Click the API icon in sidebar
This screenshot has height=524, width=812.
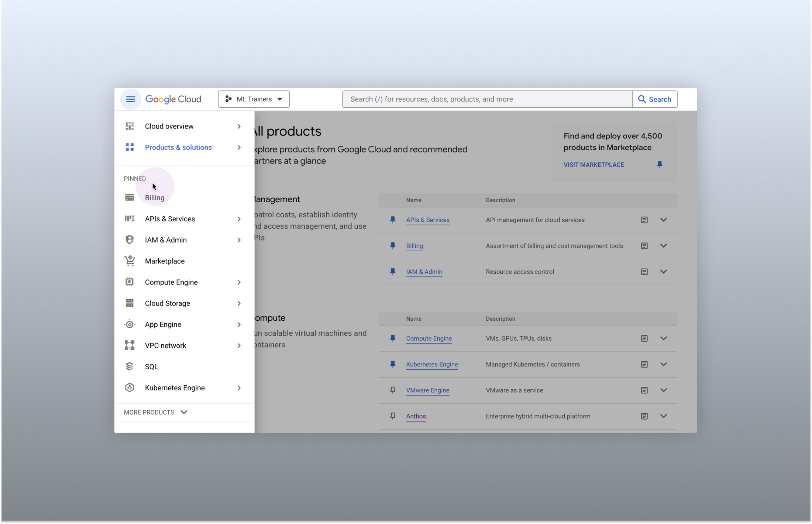tap(130, 218)
